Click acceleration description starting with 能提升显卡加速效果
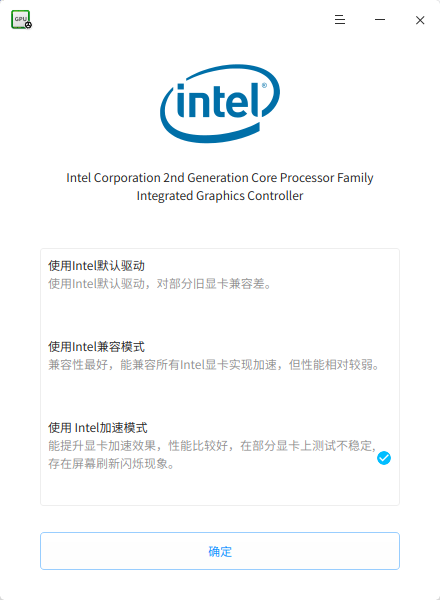440x600 pixels. 212,446
